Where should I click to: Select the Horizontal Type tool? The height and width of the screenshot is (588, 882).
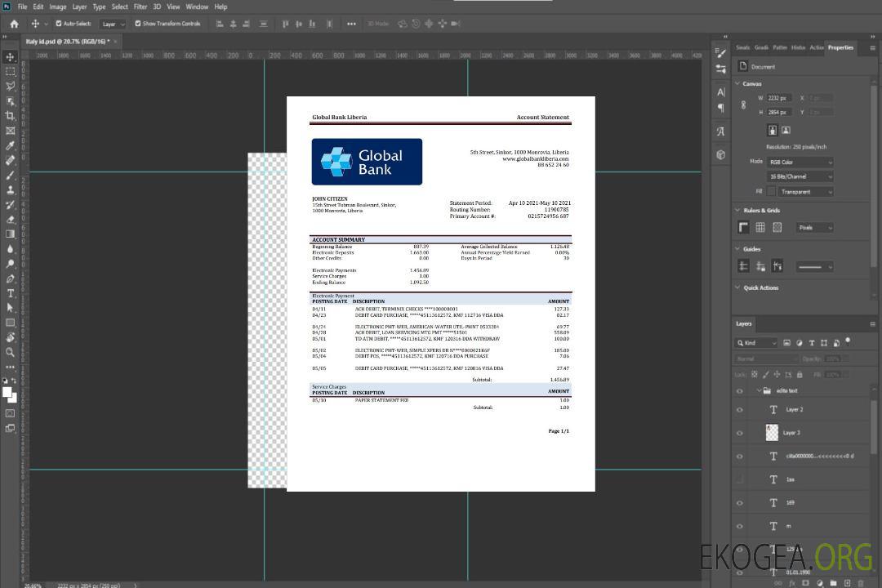tap(10, 293)
